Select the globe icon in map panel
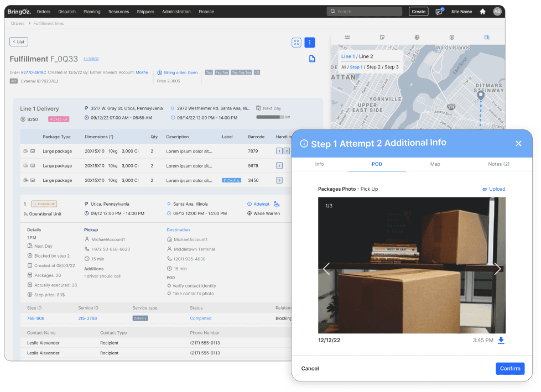The height and width of the screenshot is (392, 541). click(417, 37)
